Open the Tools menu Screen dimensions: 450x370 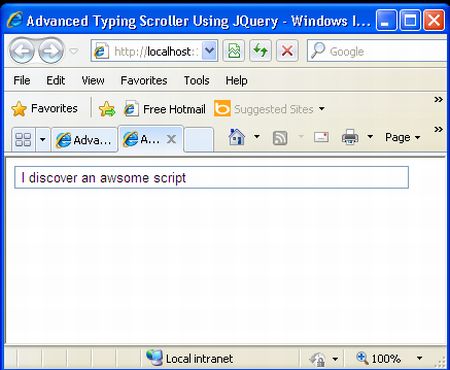click(197, 80)
